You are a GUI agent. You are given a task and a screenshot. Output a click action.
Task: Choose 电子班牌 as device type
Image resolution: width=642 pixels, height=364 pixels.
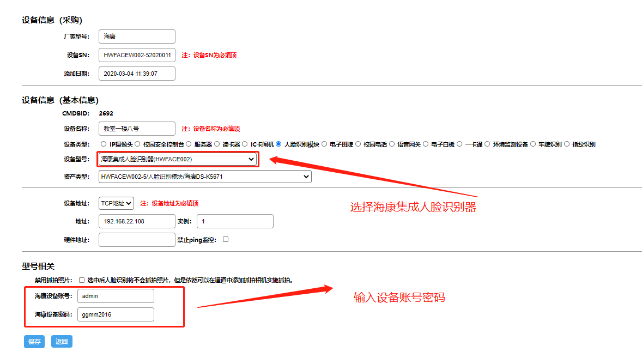324,144
